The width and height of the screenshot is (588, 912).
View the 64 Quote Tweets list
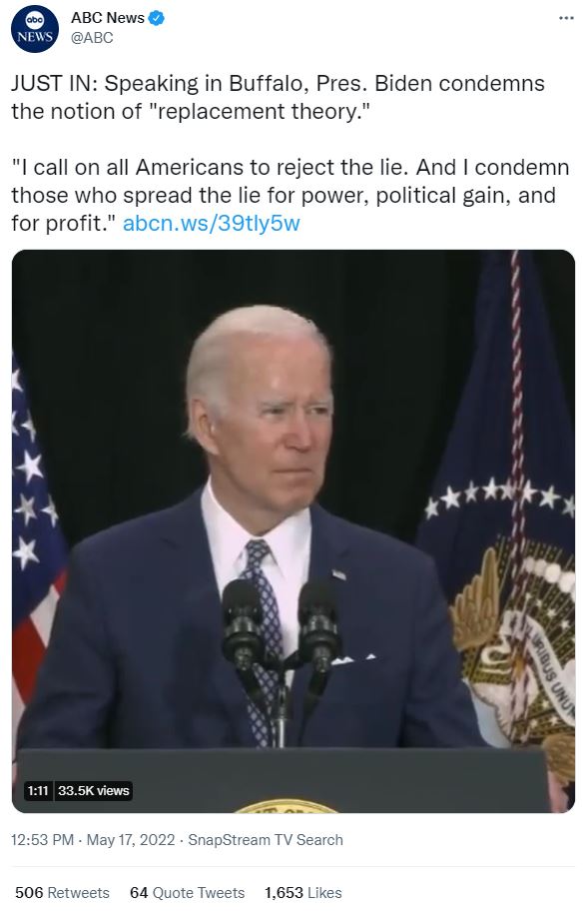[x=187, y=893]
